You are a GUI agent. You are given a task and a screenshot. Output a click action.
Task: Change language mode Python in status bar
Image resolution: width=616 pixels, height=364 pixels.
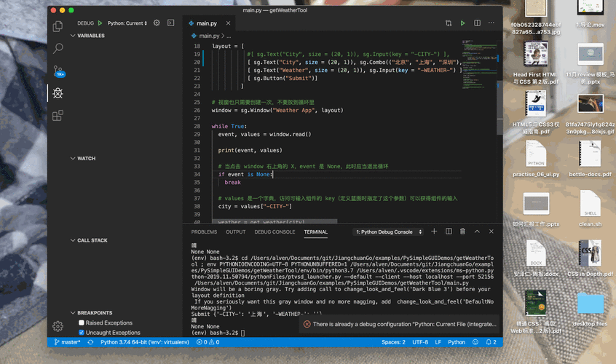457,342
